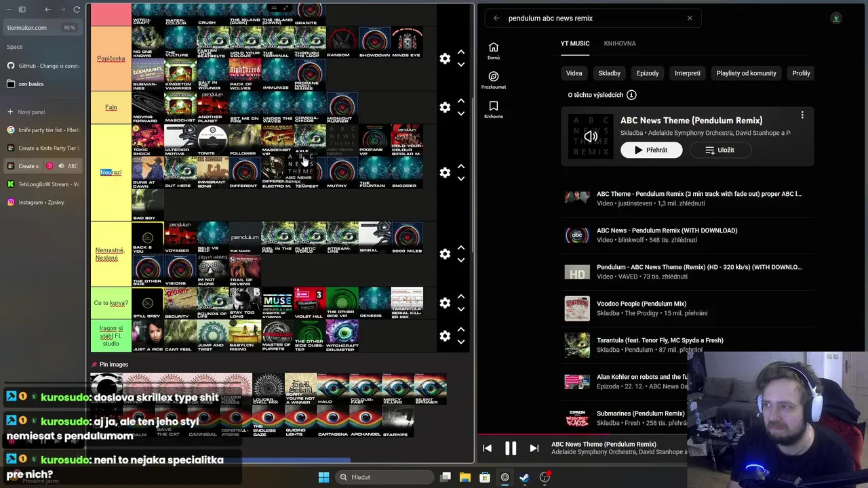Click the tiermaker.com address bar
Image resolution: width=868 pixels, height=488 pixels.
point(42,28)
